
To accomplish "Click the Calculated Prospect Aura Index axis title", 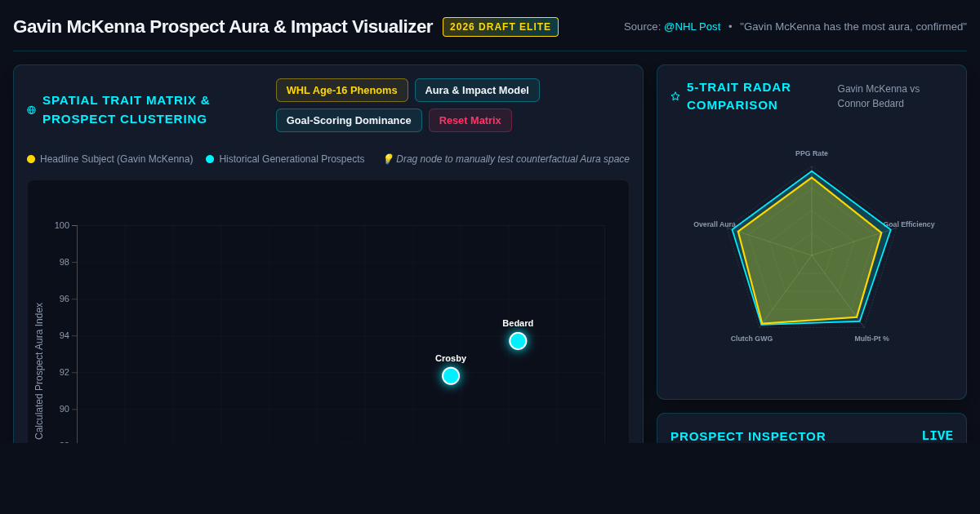I will tap(39, 371).
